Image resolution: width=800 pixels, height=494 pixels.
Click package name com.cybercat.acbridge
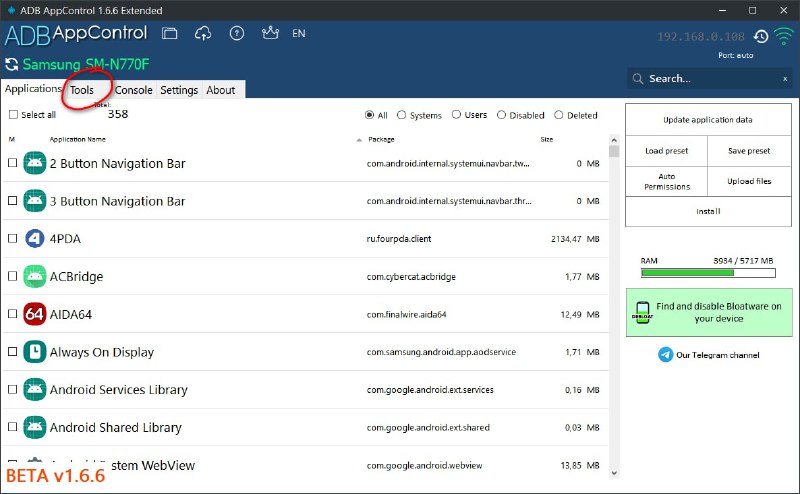(x=411, y=277)
